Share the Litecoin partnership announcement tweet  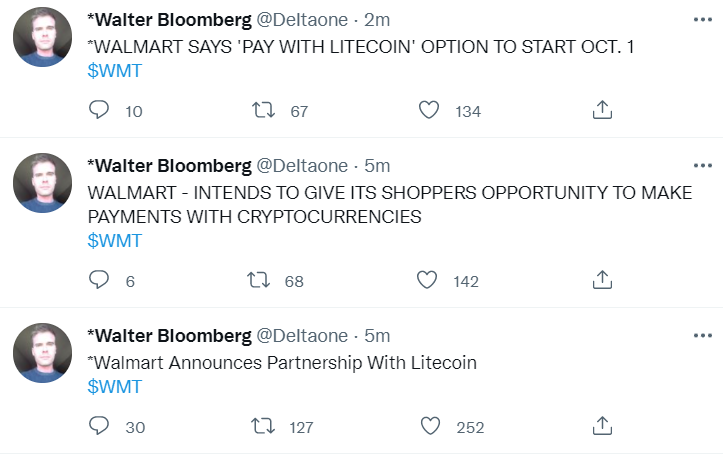[602, 426]
